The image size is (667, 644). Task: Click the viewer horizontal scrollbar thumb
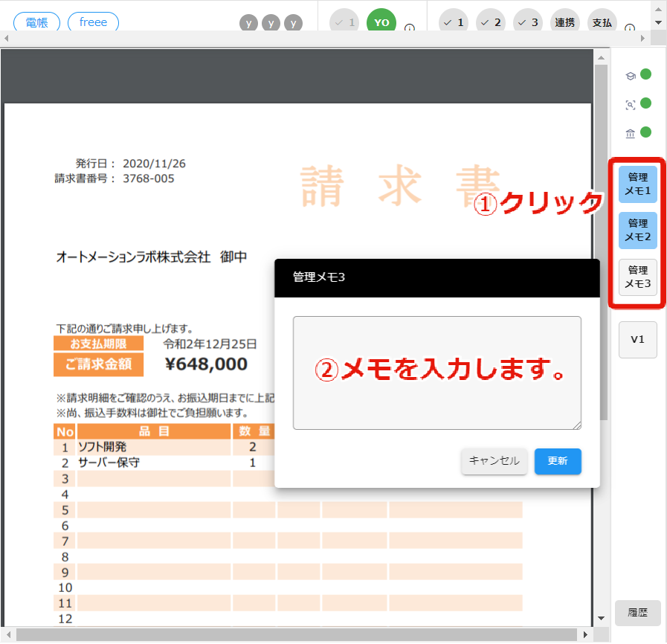(297, 634)
